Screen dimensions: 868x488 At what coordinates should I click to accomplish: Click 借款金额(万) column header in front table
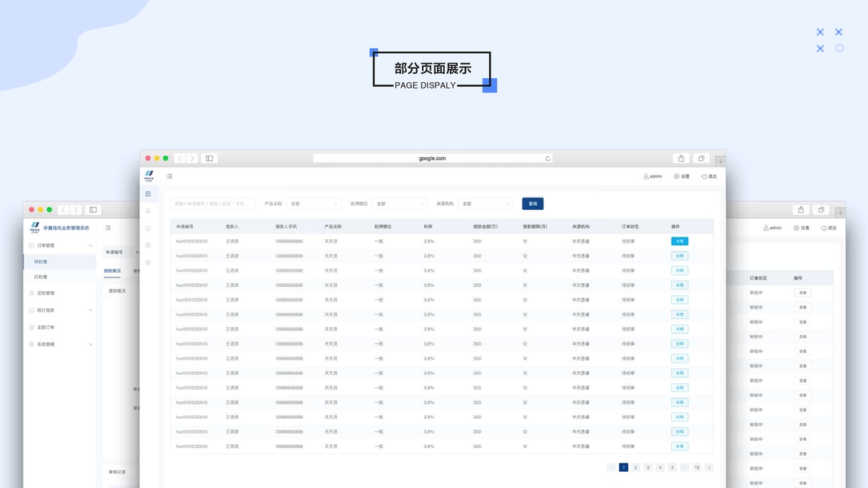click(486, 227)
